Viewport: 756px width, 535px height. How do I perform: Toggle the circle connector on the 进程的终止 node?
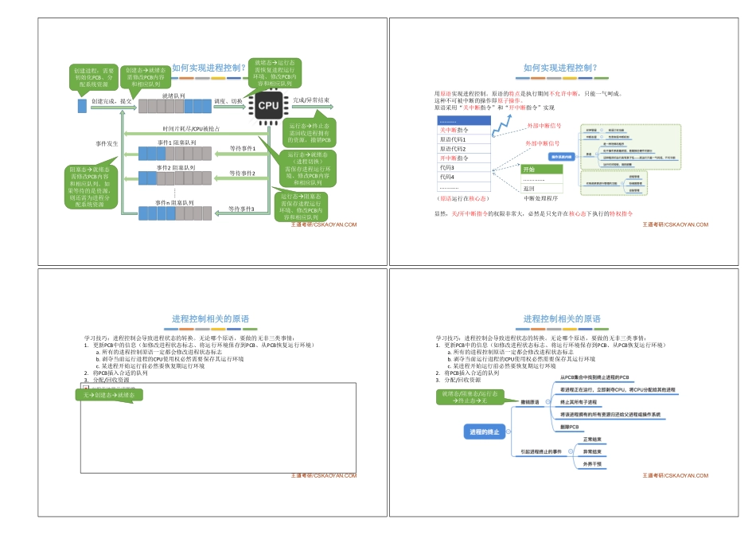click(509, 432)
